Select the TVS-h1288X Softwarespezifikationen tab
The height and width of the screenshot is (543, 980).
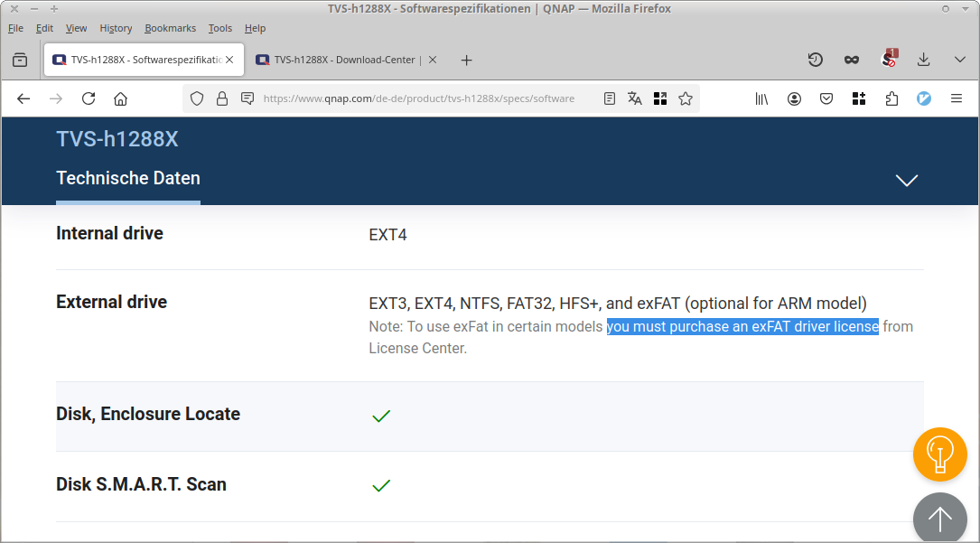[144, 60]
